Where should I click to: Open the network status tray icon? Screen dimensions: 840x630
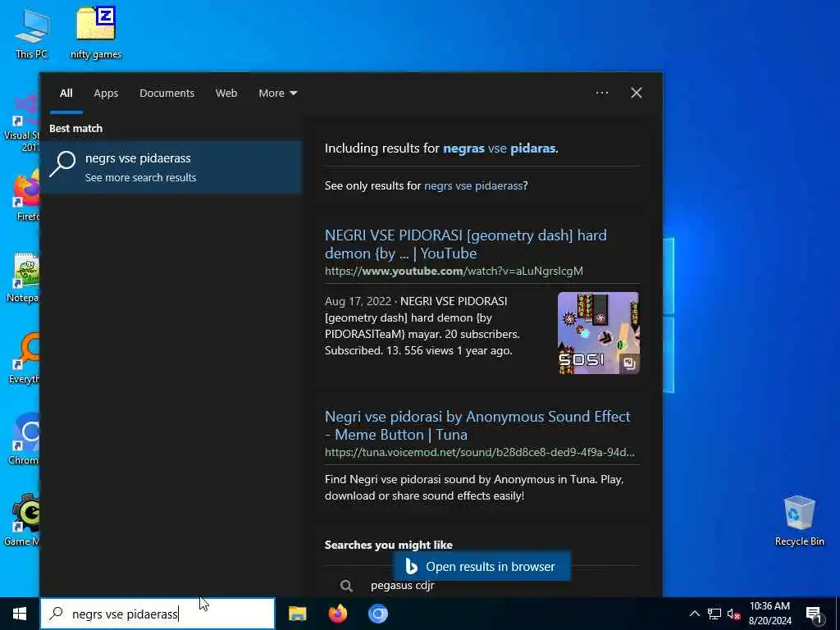coord(714,614)
